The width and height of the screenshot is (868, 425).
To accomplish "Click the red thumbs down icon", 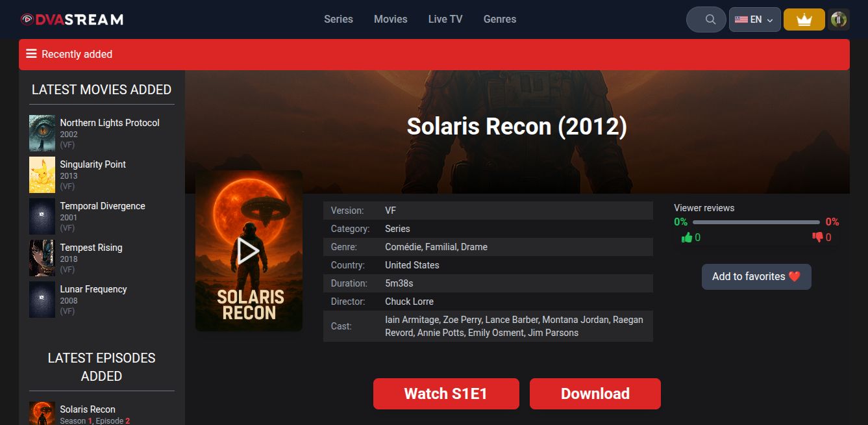I will 817,237.
